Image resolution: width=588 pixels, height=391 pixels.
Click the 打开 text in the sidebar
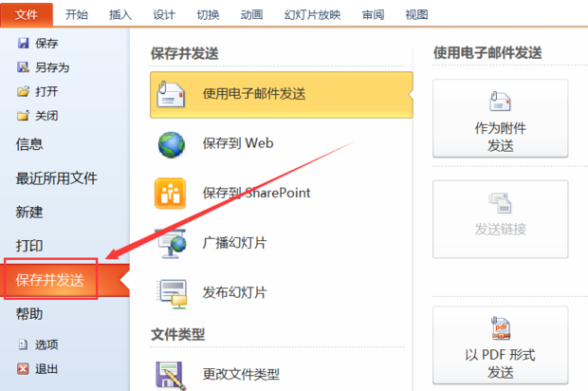click(x=46, y=91)
